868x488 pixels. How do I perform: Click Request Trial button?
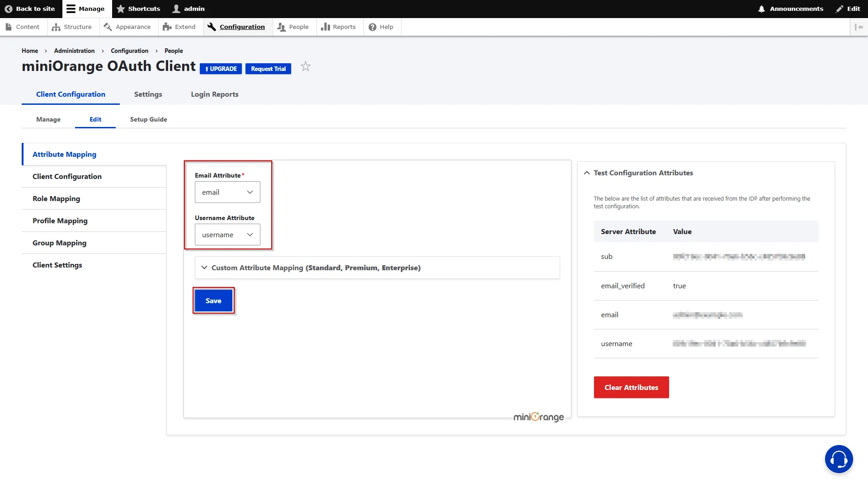[x=268, y=69]
